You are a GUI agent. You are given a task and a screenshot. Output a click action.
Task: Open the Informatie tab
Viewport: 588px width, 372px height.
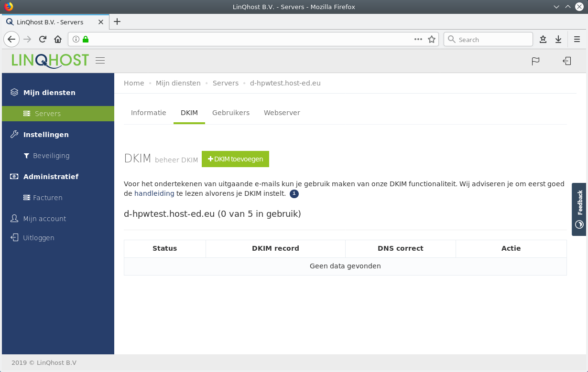tap(149, 113)
